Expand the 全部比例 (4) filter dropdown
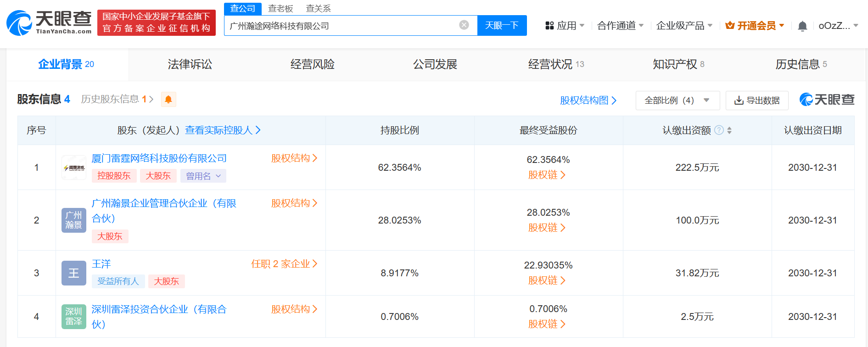The image size is (868, 347). pos(677,101)
